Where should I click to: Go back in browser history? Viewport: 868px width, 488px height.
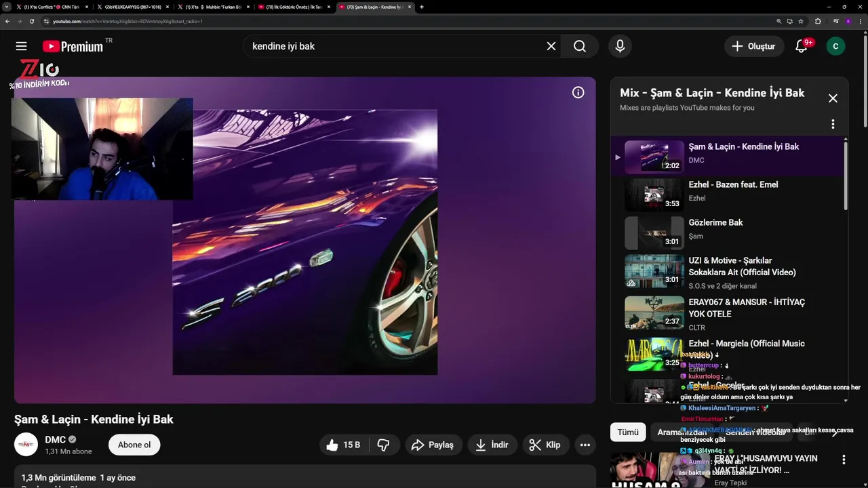tap(7, 21)
